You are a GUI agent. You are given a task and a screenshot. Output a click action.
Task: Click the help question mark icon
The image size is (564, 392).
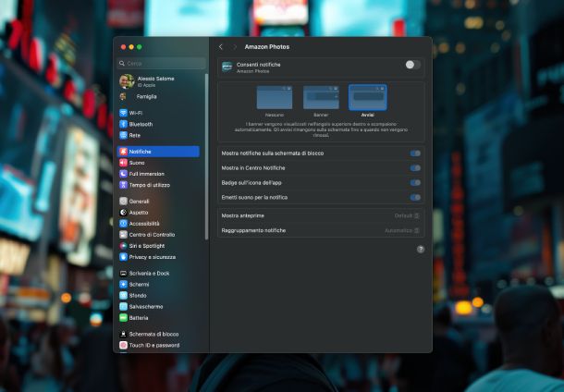pos(421,250)
